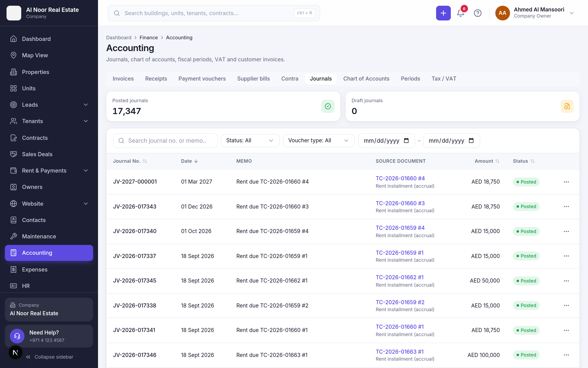The width and height of the screenshot is (588, 368).
Task: Open Maintenance in the sidebar
Action: tap(49, 236)
